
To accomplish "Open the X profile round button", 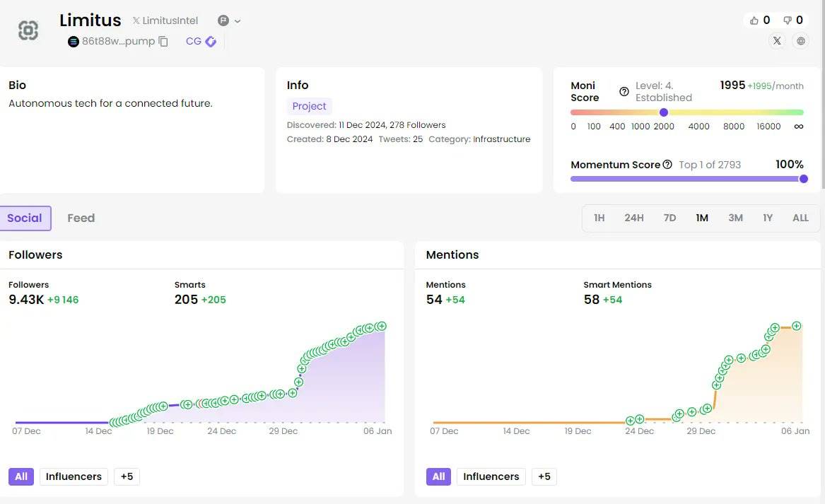I will [x=777, y=41].
